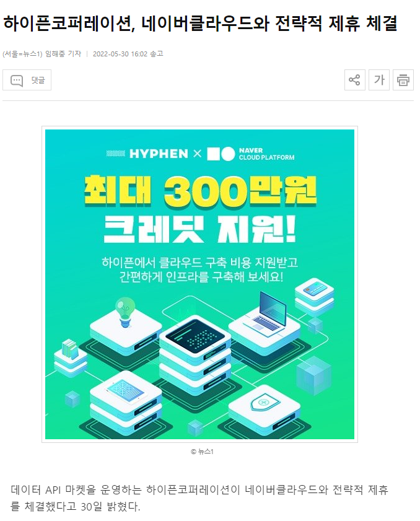Click the speech bubble comment icon
Viewport: 420px width, 521px height.
17,80
